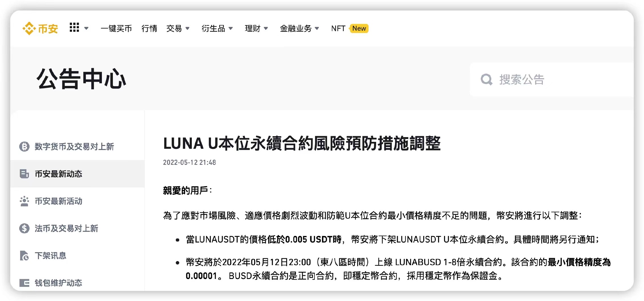Open the 交易 menu label
Viewport: 644px width, 301px height.
tap(174, 29)
